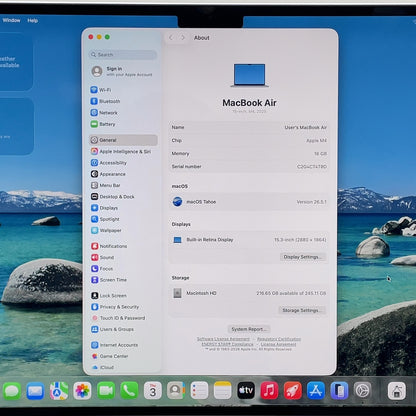Click the Search field in sidebar

tap(123, 54)
